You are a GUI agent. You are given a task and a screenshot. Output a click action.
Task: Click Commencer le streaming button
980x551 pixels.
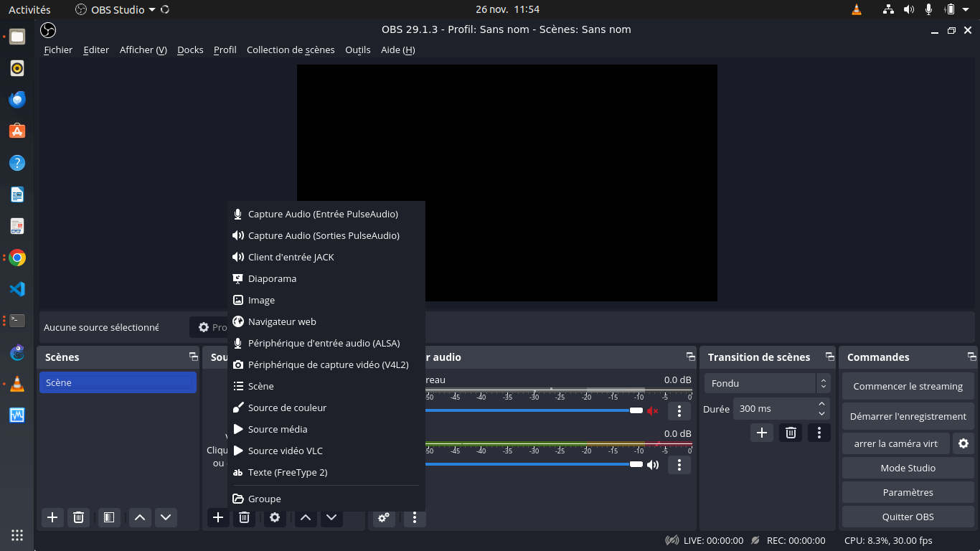908,386
